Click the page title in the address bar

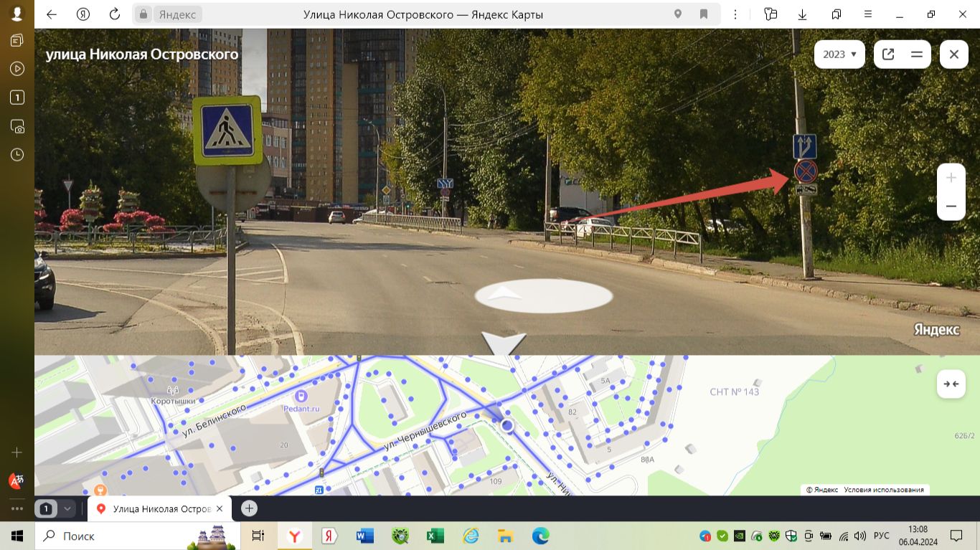tap(423, 14)
